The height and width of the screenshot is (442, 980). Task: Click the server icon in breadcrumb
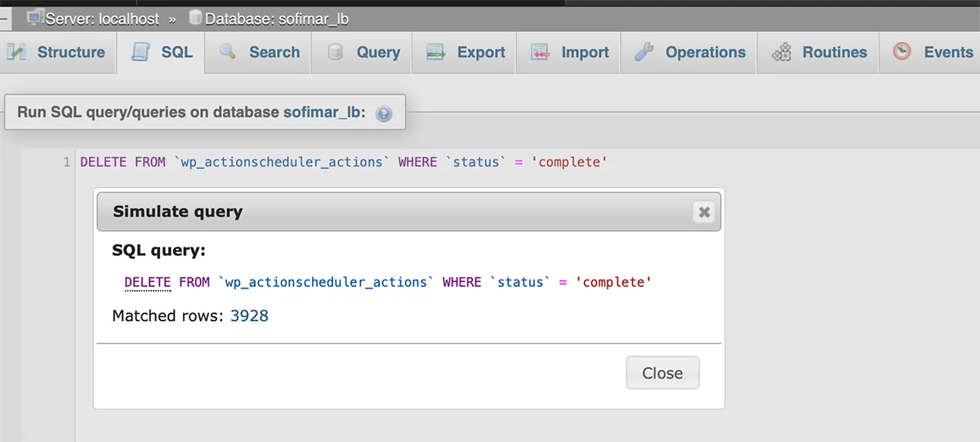[x=35, y=17]
